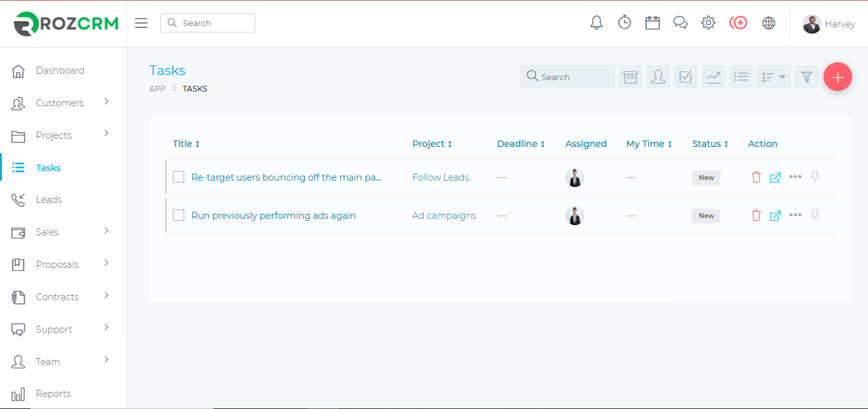Viewport: 868px width, 409px height.
Task: Go to Leads in the sidebar
Action: (x=49, y=200)
